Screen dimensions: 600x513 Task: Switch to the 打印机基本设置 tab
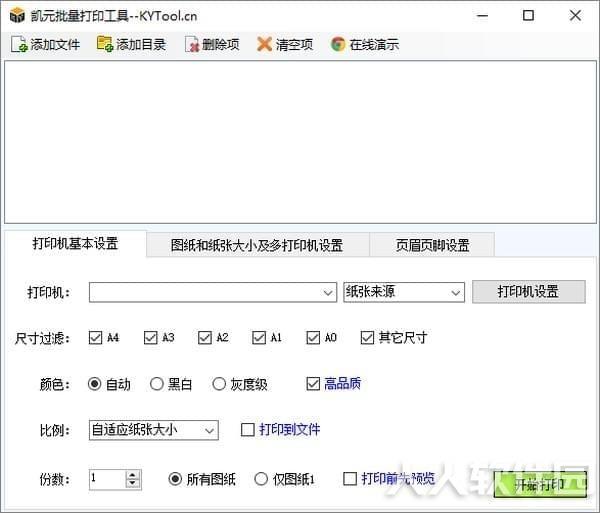[75, 244]
